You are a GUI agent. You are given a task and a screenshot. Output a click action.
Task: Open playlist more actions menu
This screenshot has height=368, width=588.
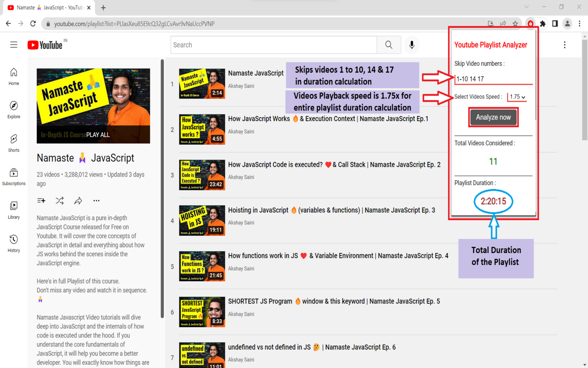tap(96, 201)
